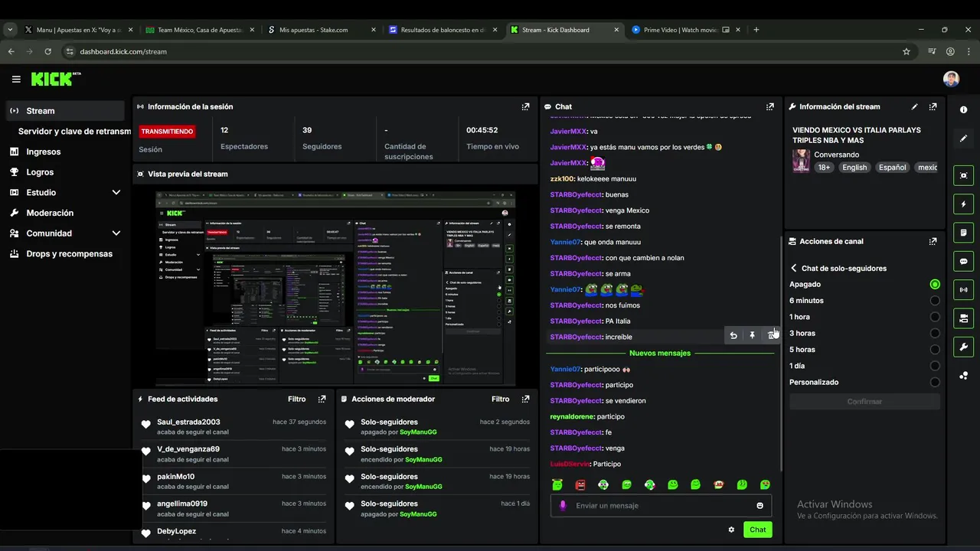Open Stream in the sidebar
The height and width of the screenshot is (551, 980).
[x=64, y=111]
